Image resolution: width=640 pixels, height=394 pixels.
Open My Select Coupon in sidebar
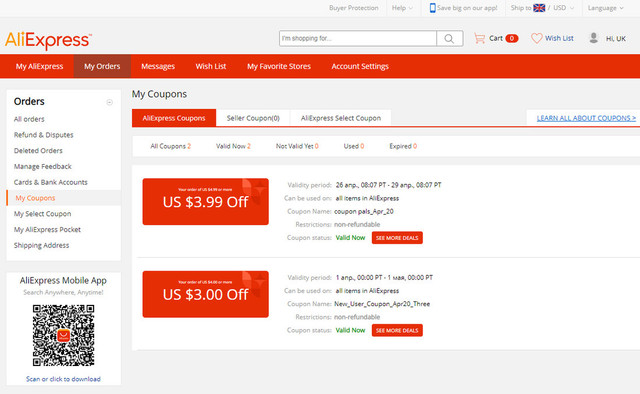42,214
